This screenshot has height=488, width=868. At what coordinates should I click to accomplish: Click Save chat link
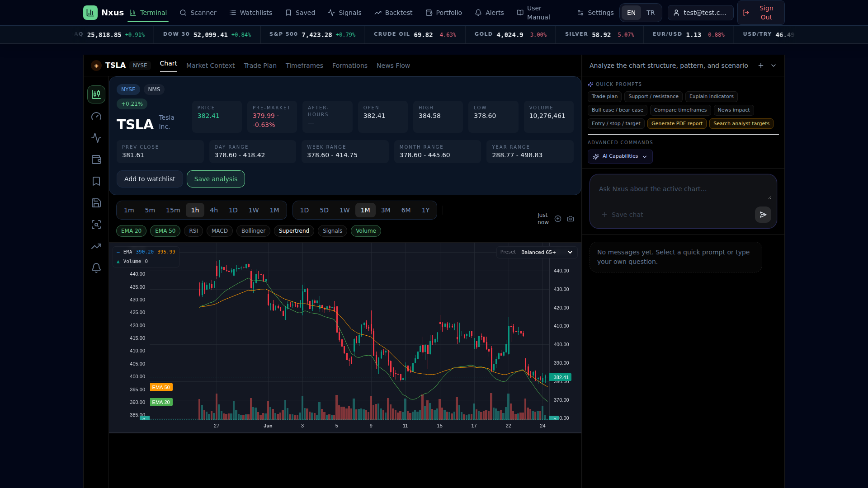point(622,215)
